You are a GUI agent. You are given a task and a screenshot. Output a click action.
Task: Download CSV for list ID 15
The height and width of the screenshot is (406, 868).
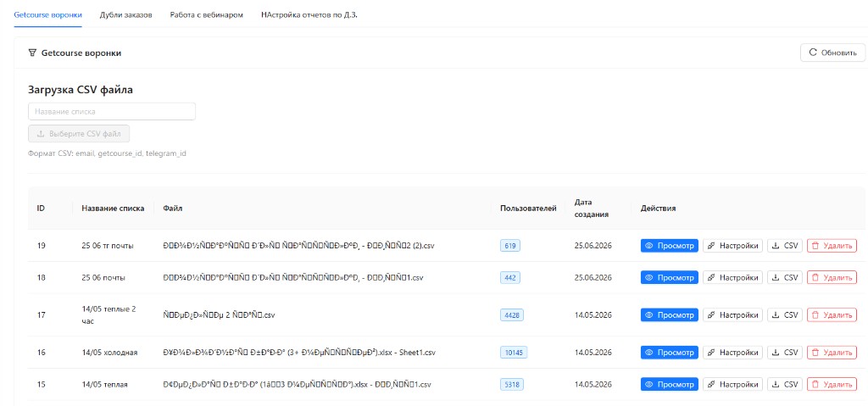[x=784, y=385]
